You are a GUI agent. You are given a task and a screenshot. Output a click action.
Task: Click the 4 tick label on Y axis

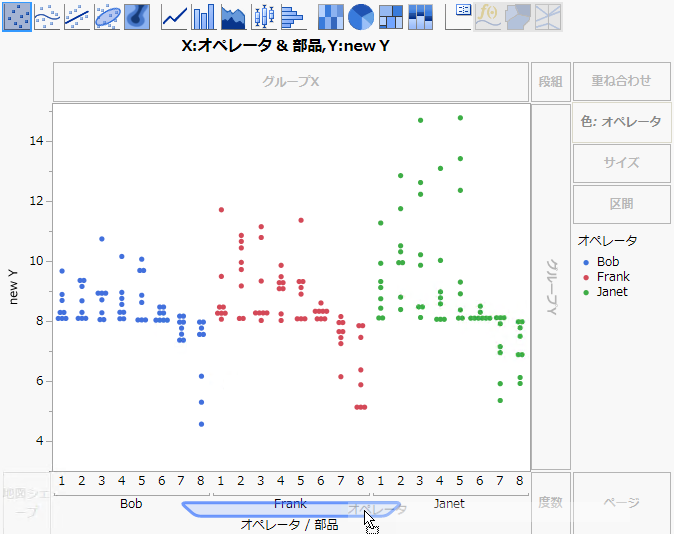pyautogui.click(x=40, y=441)
